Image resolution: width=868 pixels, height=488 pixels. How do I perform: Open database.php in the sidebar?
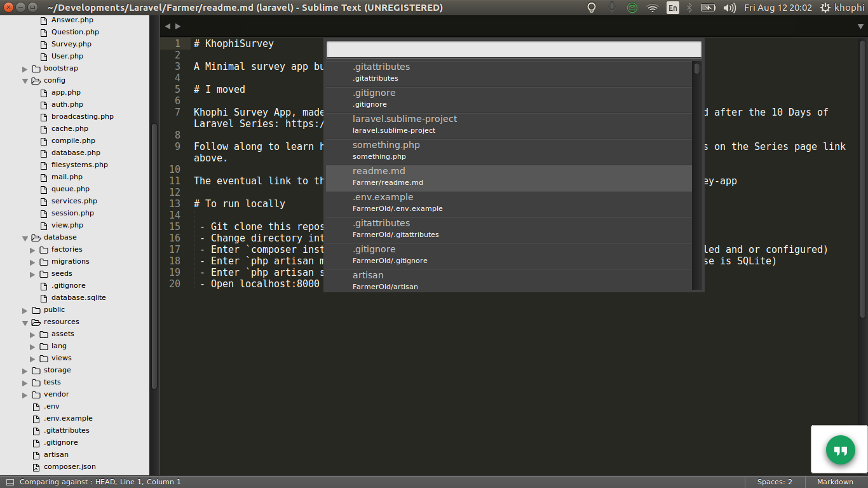click(76, 153)
